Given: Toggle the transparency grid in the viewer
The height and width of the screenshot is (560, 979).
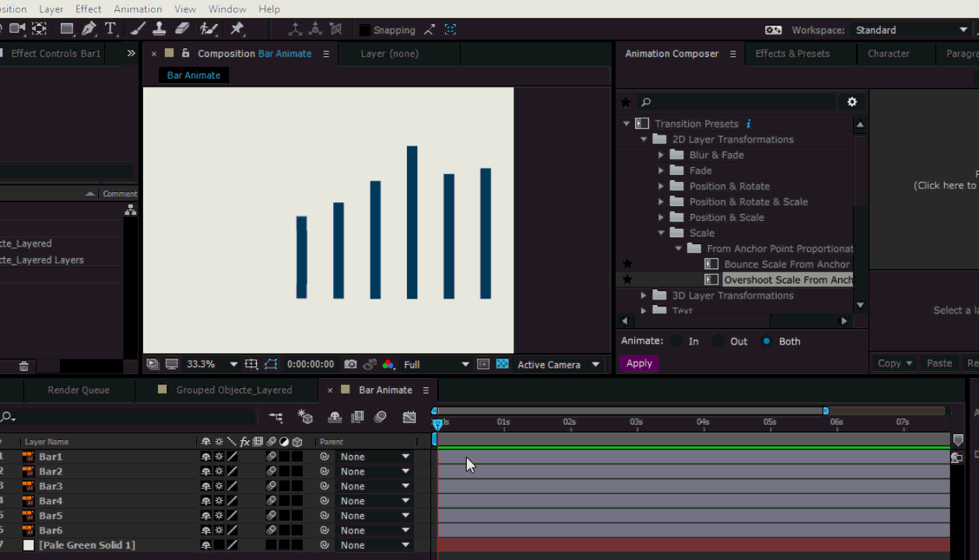Looking at the screenshot, I should (x=503, y=364).
